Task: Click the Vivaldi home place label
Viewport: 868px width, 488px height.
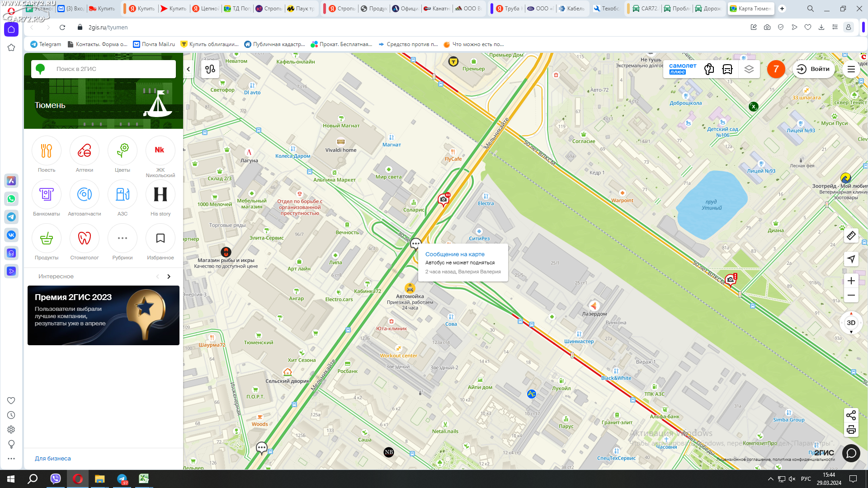Action: [341, 150]
